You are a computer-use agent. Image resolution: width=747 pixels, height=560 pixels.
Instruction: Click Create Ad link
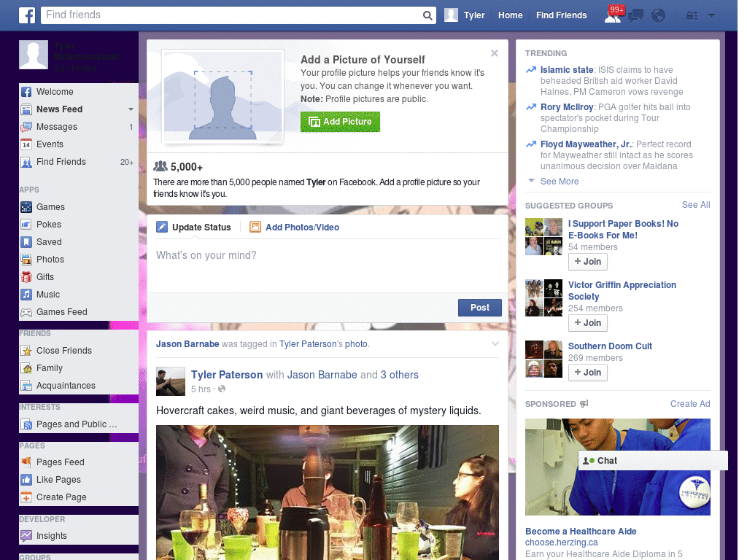(690, 404)
